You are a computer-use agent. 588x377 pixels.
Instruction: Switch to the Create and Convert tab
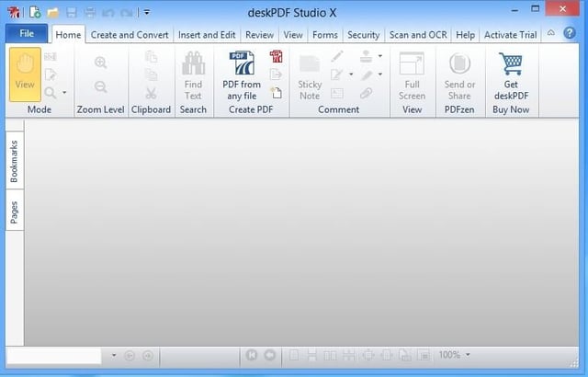[x=130, y=35]
